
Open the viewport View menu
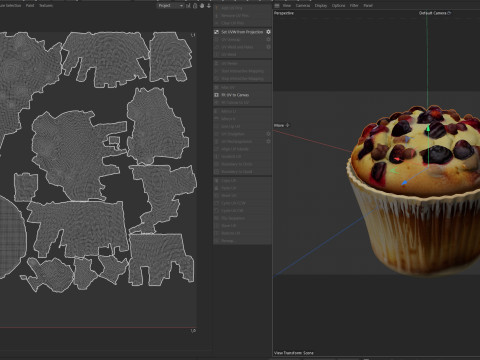coord(287,6)
